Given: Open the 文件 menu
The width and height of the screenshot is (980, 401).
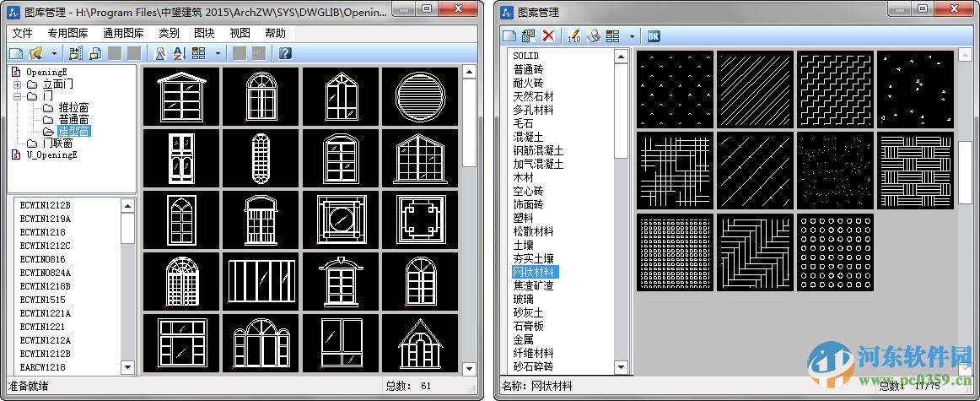Looking at the screenshot, I should click(x=23, y=33).
